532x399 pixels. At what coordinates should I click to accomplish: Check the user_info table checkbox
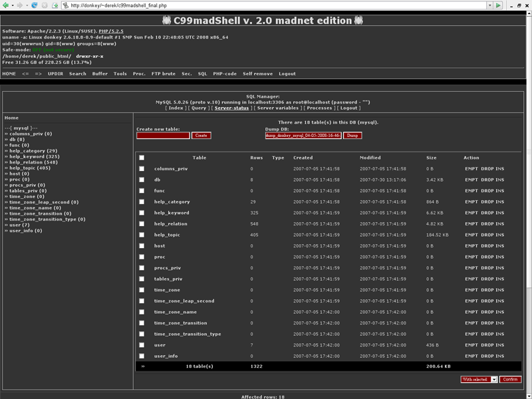142,356
